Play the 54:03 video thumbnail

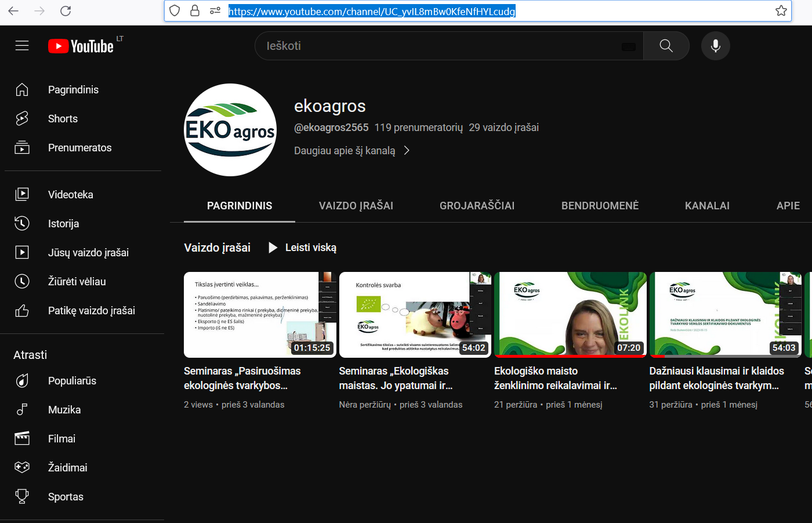[x=726, y=315]
